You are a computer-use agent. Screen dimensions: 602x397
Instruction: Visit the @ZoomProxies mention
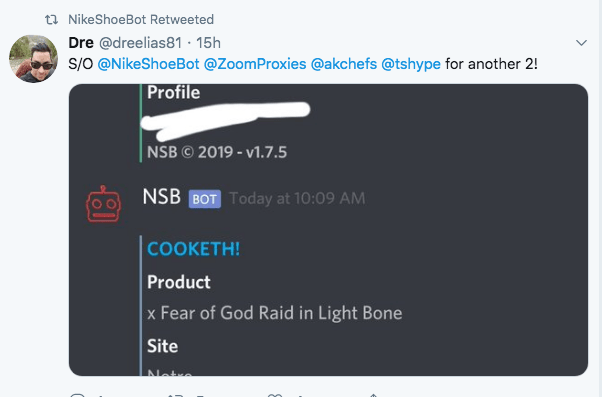255,64
